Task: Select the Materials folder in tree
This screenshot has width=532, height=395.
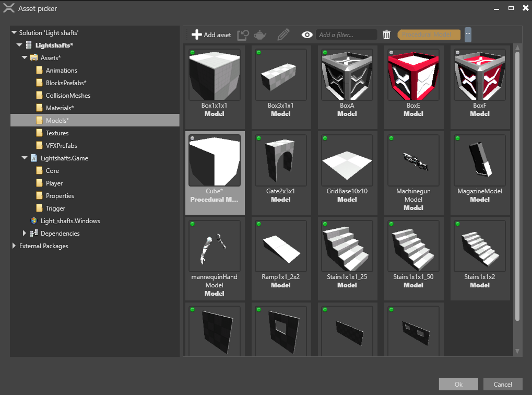Action: coord(60,108)
